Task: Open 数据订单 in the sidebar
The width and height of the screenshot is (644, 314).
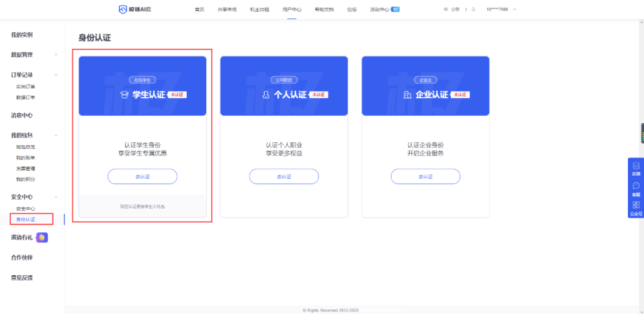Action: 26,97
